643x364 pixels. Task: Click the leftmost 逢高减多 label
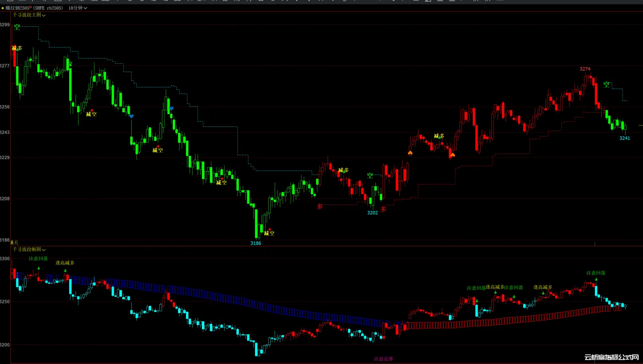65,263
